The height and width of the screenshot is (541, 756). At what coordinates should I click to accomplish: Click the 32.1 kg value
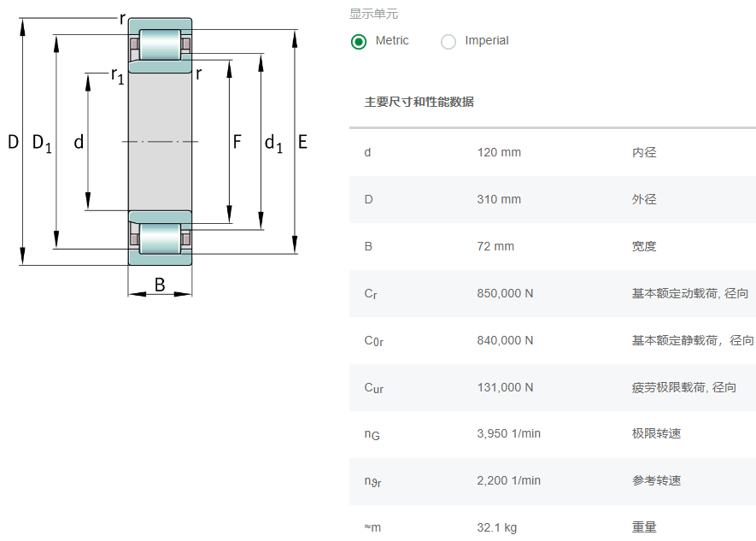tap(496, 527)
